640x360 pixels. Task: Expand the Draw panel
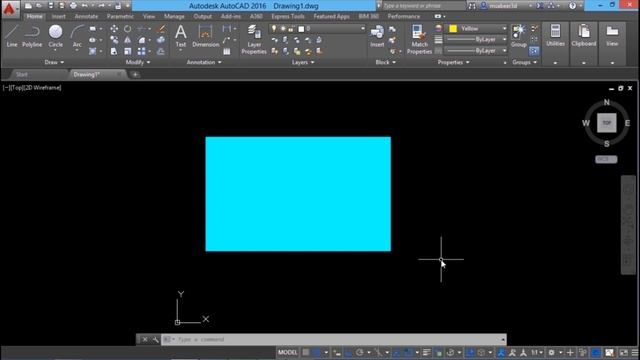[x=54, y=62]
